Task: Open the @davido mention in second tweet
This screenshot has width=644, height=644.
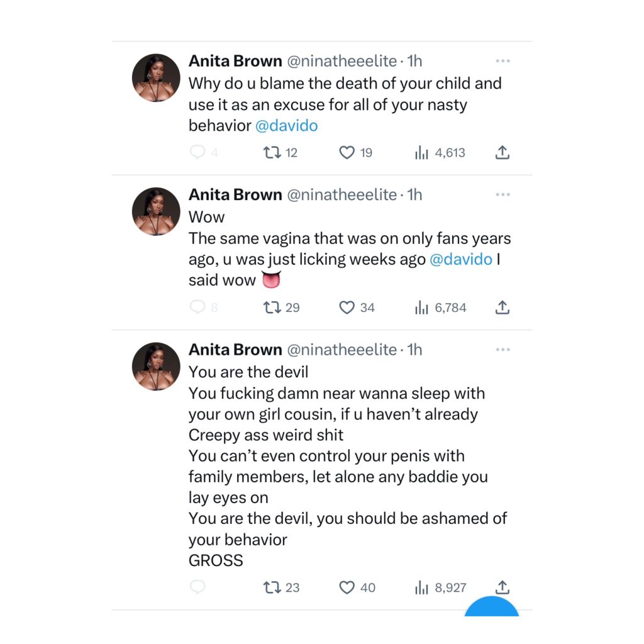Action: (461, 258)
